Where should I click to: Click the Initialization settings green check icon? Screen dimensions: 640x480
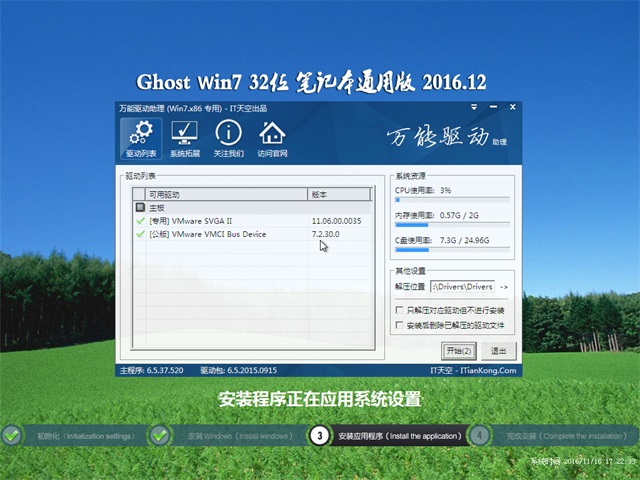(12, 436)
